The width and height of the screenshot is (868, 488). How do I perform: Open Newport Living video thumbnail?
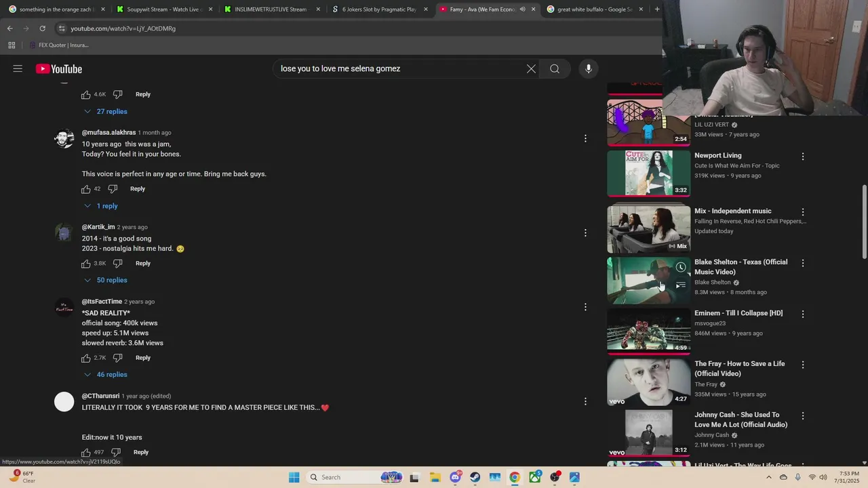click(x=648, y=173)
